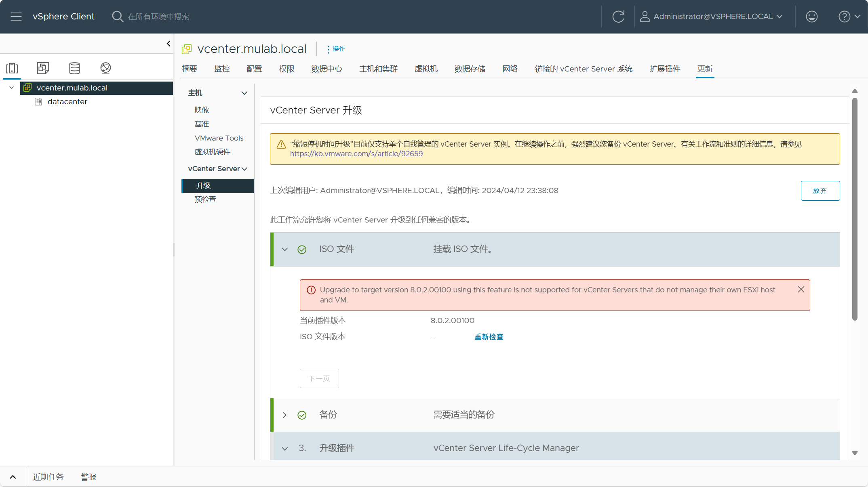Screen dimensions: 868x487
Task: Select 预检查 in the sidebar
Action: pos(205,199)
